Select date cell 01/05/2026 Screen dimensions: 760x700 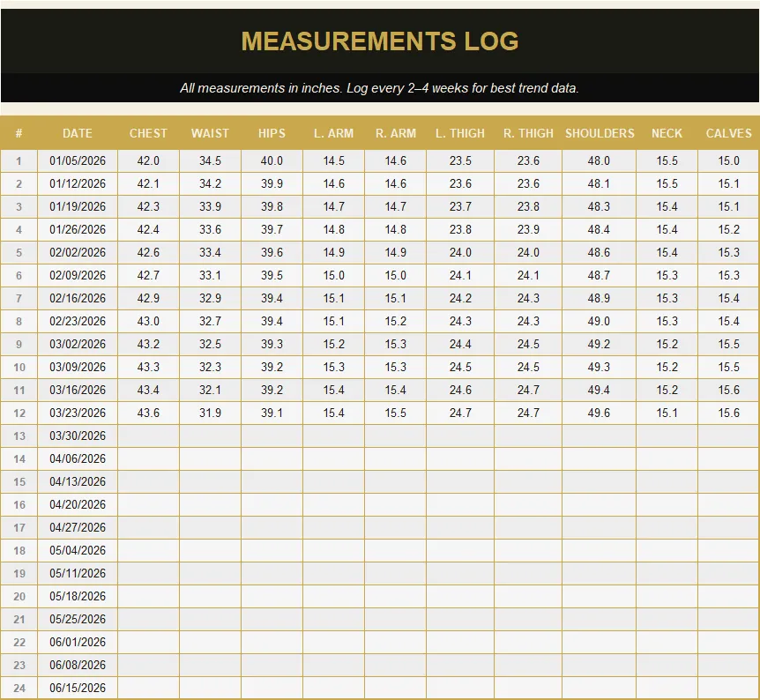point(78,161)
